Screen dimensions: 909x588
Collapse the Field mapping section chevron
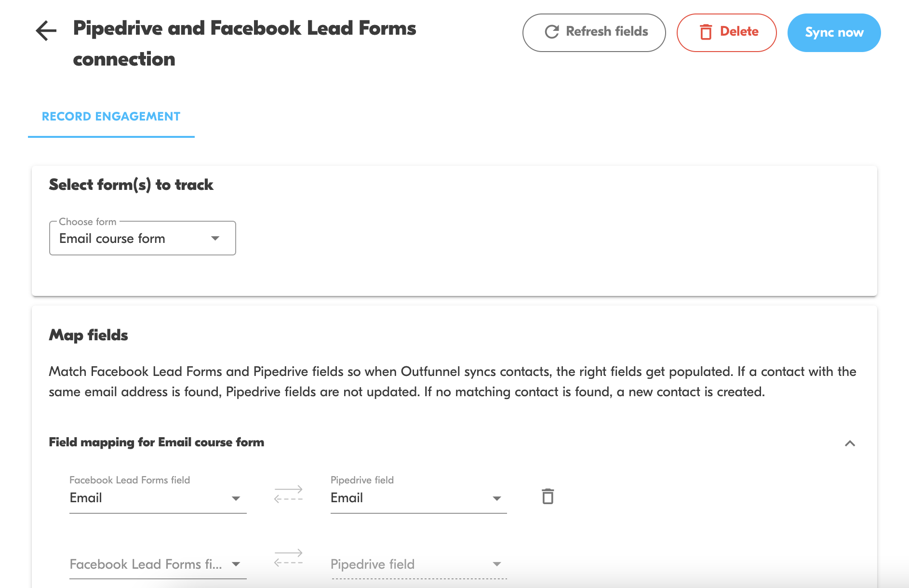point(850,443)
